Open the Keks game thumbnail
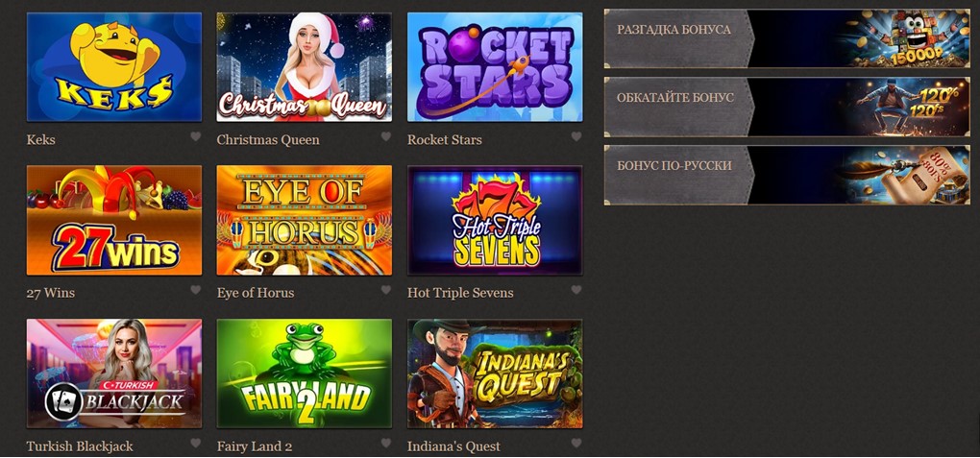Screen dimensions: 980x458 click(x=113, y=67)
